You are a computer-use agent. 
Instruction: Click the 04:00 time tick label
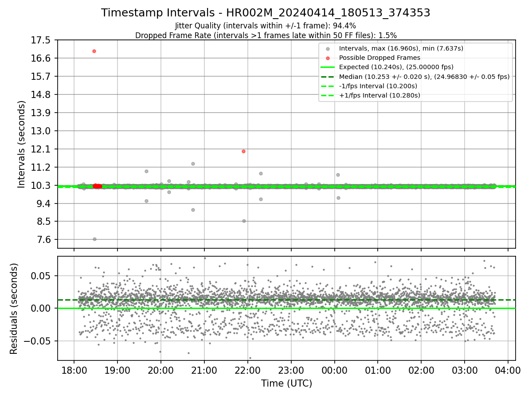[508, 370]
